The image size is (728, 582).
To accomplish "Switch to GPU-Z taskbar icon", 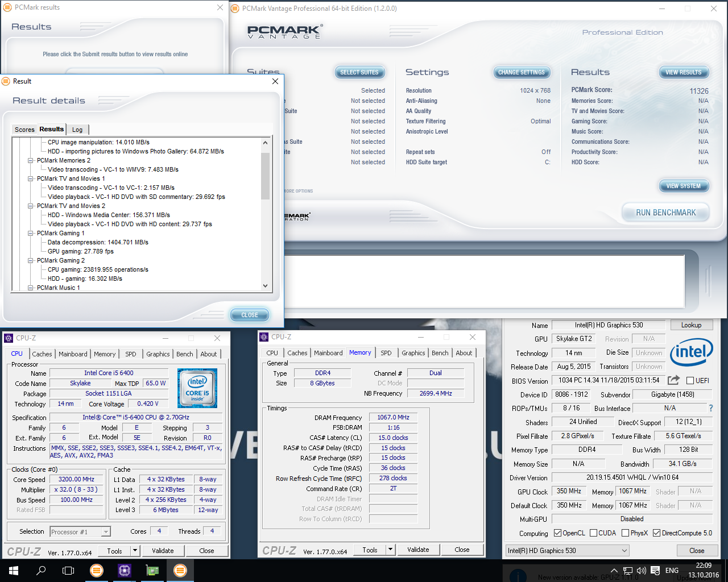I will pos(152,571).
